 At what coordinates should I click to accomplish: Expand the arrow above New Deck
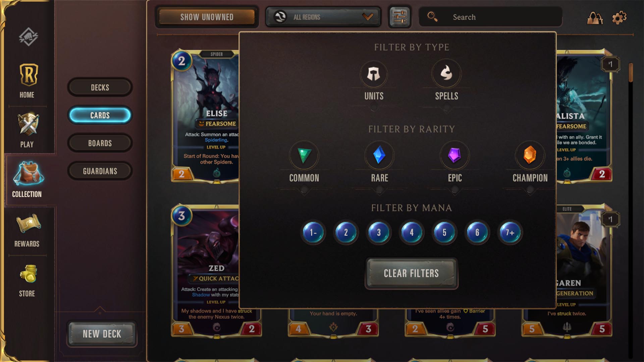100,310
